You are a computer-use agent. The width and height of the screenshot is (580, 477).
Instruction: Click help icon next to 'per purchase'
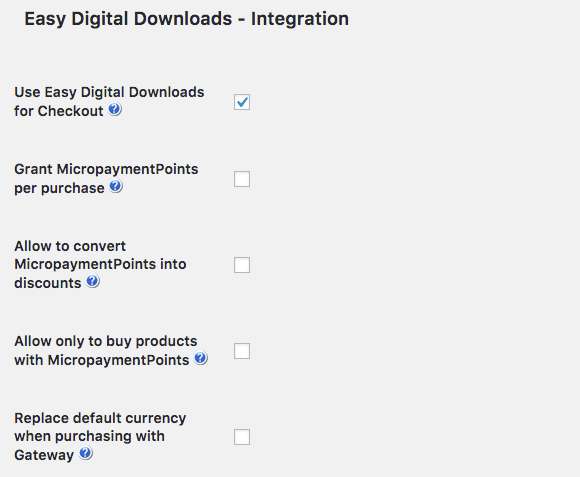coord(116,186)
